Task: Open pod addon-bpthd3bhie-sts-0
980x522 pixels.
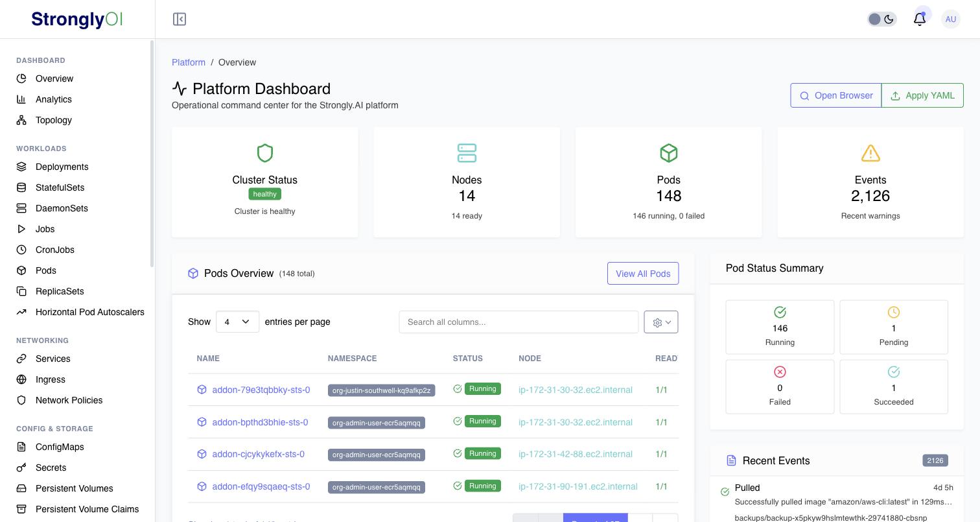Action: (x=260, y=422)
